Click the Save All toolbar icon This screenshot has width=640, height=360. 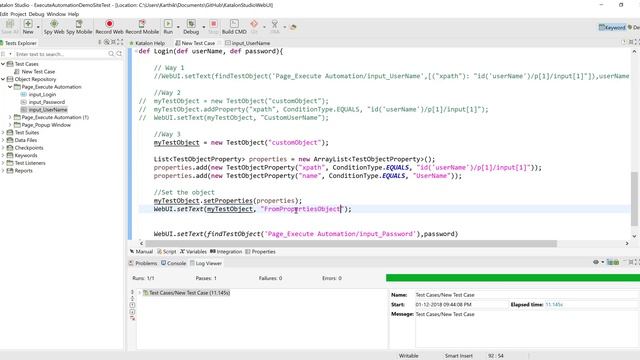[x=9, y=24]
